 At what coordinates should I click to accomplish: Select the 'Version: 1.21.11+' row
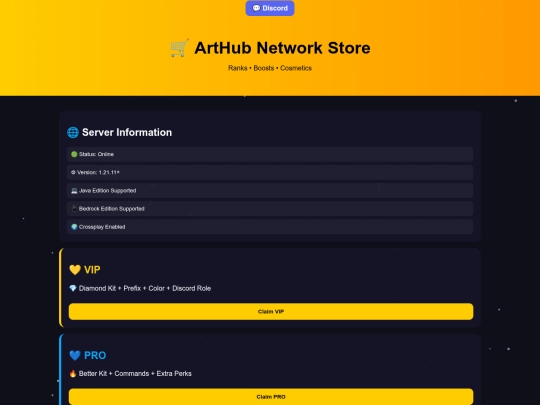click(x=270, y=172)
